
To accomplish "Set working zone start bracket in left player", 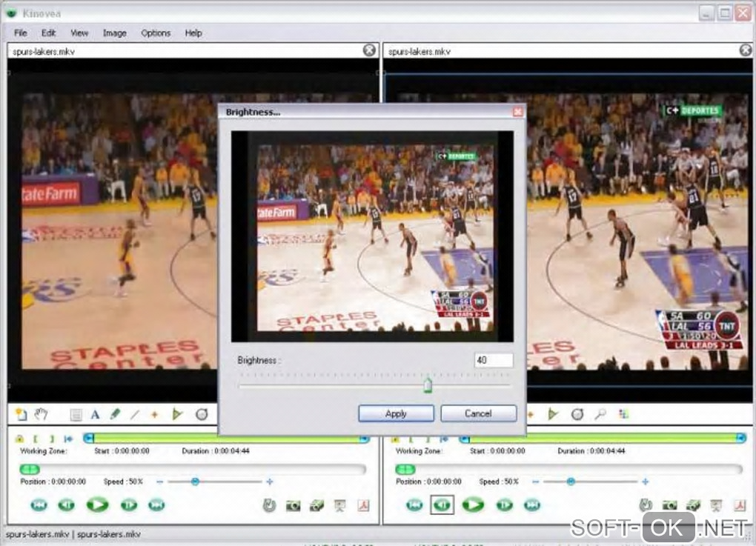I will 36,439.
